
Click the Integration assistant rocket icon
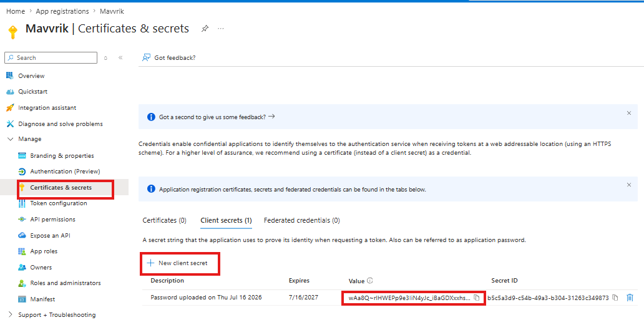pyautogui.click(x=10, y=107)
